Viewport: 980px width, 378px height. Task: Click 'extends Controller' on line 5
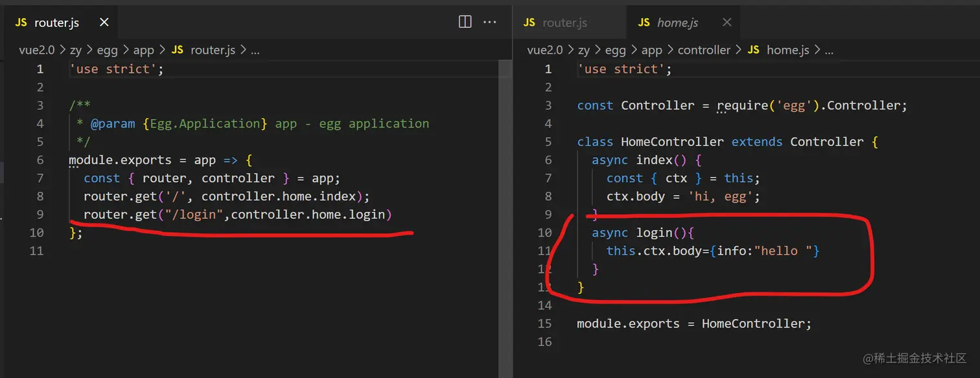(797, 142)
